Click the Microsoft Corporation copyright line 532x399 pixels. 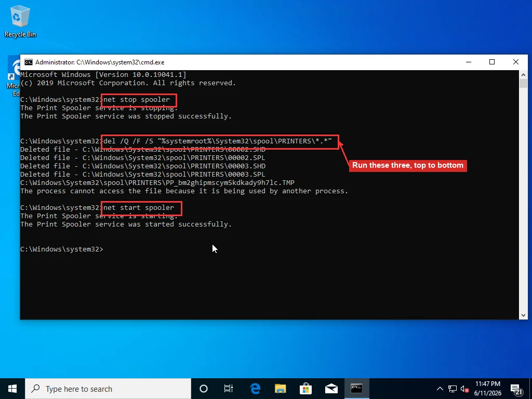(x=128, y=83)
